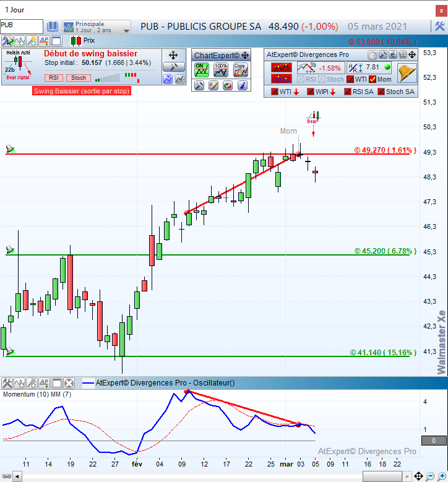Move the Heikin Ashi swing panel
448x482 pixels.
pyautogui.click(x=173, y=55)
